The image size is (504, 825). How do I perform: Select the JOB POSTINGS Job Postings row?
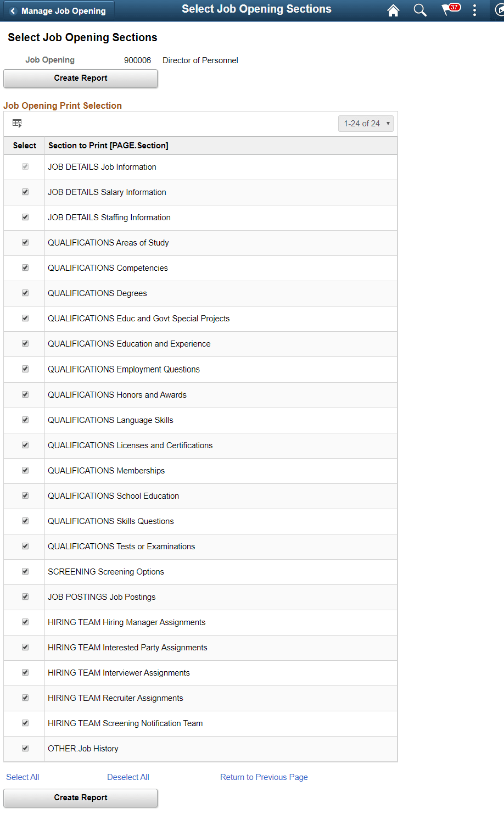pyautogui.click(x=101, y=597)
